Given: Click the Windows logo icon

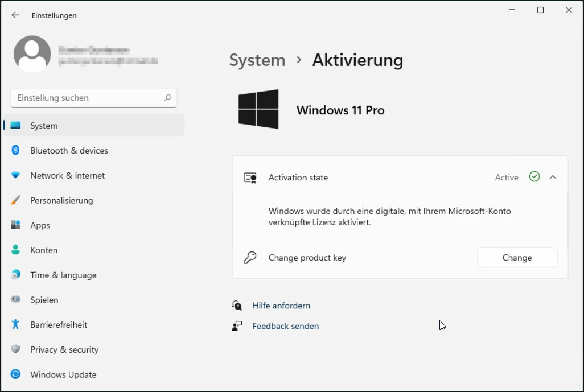Looking at the screenshot, I should 258,109.
